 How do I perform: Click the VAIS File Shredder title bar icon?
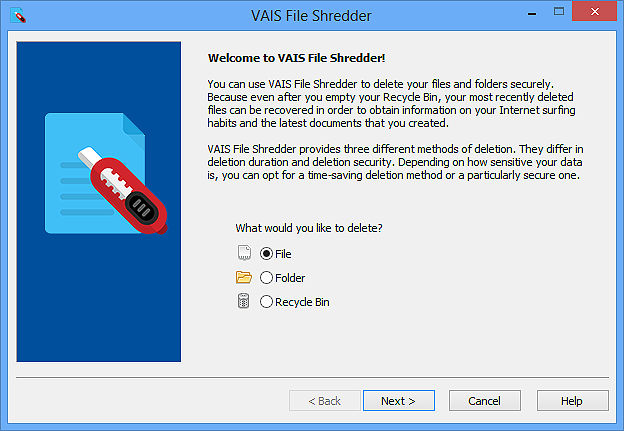coord(18,16)
